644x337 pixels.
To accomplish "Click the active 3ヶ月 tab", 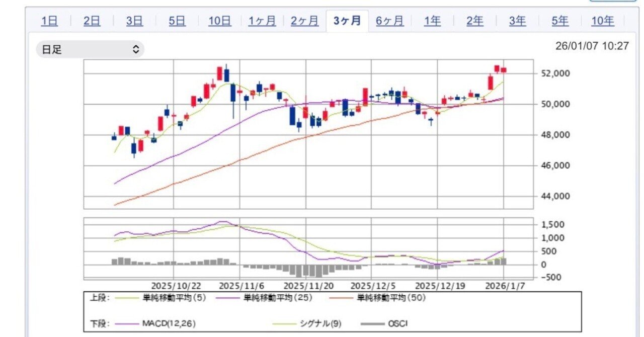I will [347, 21].
